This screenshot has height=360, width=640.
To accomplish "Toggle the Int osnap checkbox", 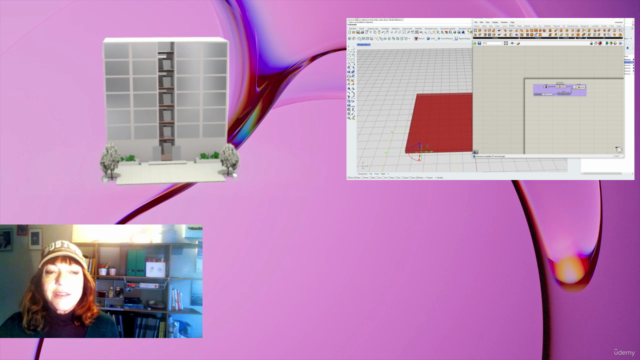I will (x=383, y=178).
